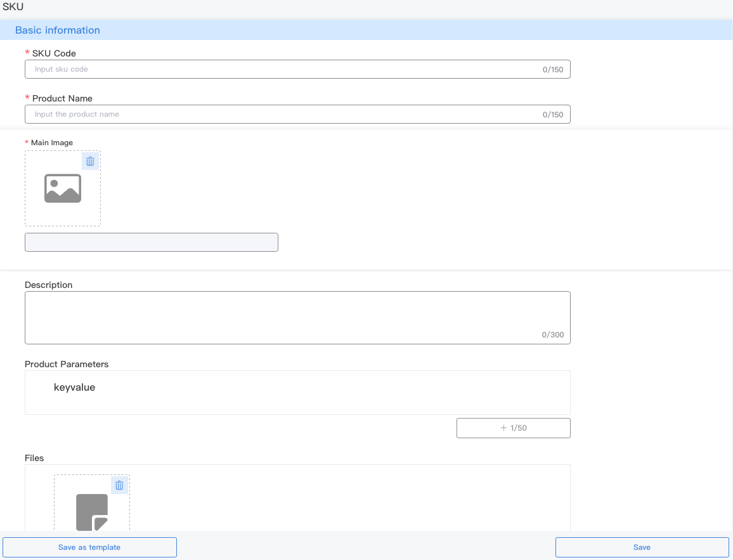Screen dimensions: 733x560
Task: Click the Main Image placeholder picture
Action: 63,188
